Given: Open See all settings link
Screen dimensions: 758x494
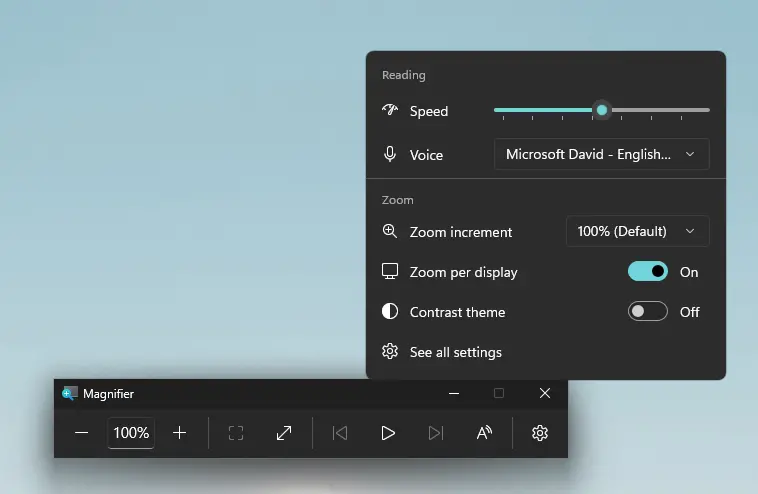Looking at the screenshot, I should coord(455,352).
